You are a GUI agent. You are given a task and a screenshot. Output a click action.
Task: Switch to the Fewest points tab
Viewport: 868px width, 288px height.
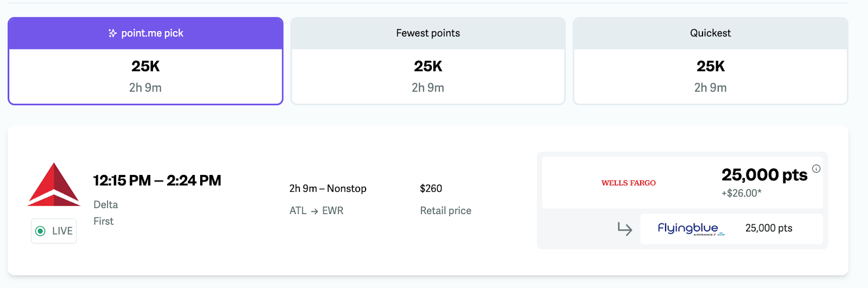(428, 61)
